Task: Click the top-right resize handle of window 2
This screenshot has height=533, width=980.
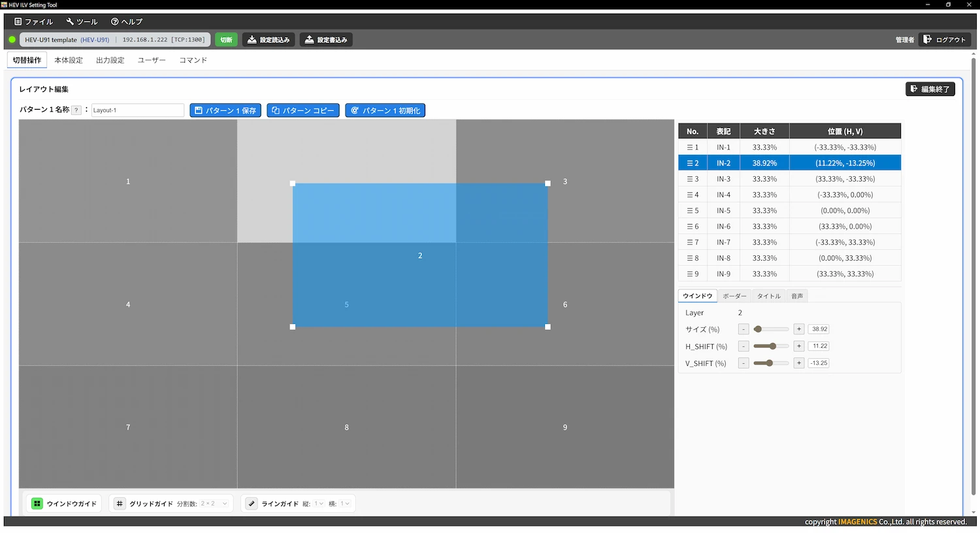Action: tap(547, 184)
